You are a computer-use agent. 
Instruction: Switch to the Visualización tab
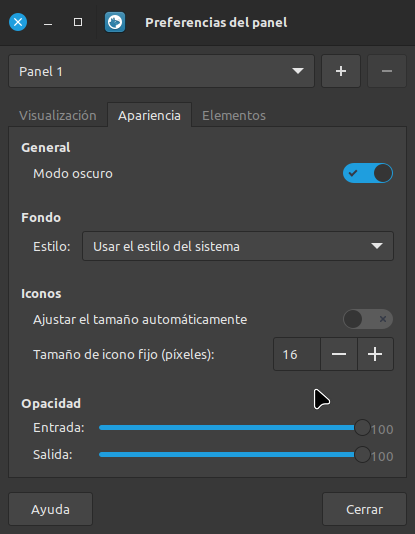pos(58,115)
